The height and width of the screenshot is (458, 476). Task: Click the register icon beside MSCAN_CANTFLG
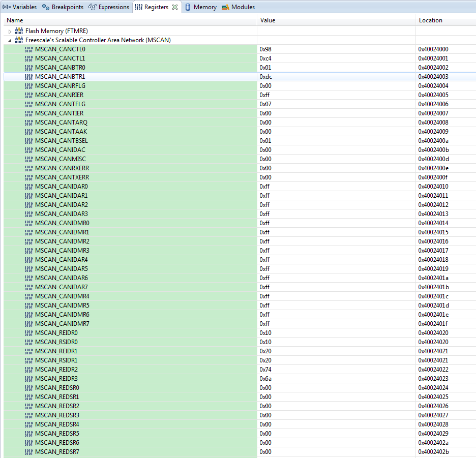pyautogui.click(x=28, y=104)
